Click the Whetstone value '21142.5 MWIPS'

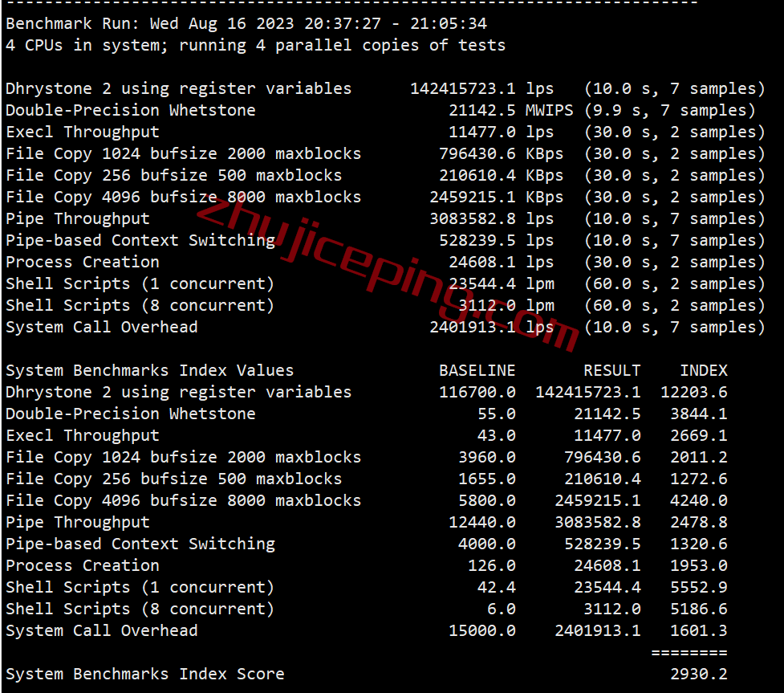point(511,110)
